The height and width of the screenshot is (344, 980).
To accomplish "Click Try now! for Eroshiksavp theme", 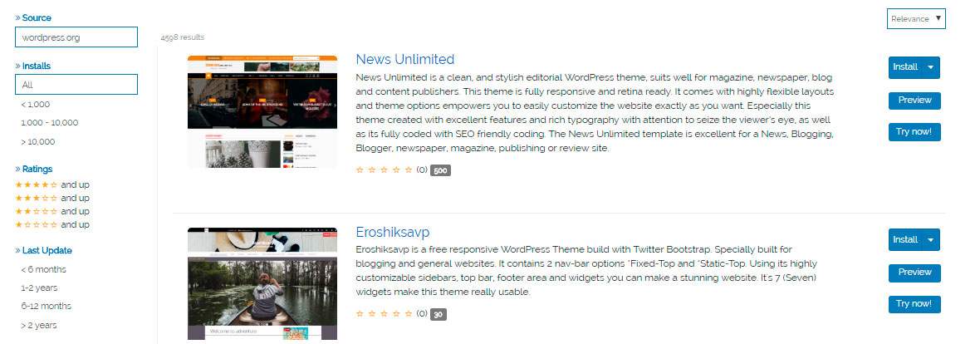I will tap(914, 305).
